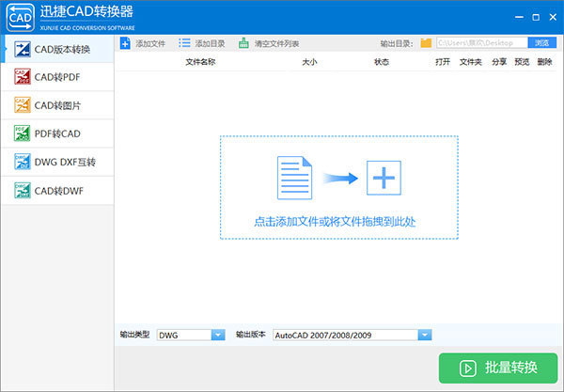
Task: Click the add directory list icon
Action: click(184, 43)
